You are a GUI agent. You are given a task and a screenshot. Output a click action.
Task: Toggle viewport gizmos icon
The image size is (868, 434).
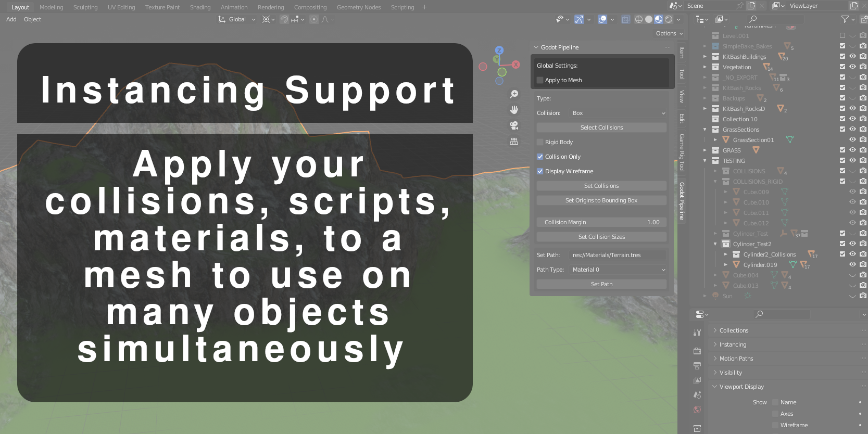point(578,19)
